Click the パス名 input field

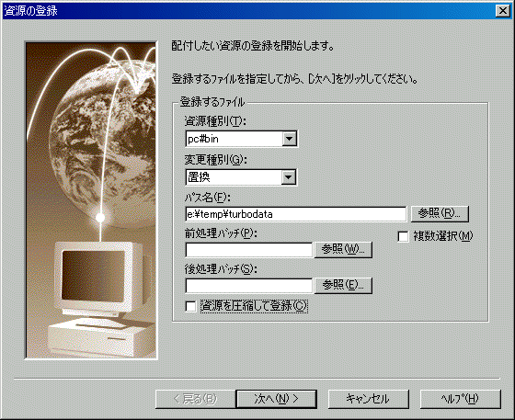click(295, 214)
